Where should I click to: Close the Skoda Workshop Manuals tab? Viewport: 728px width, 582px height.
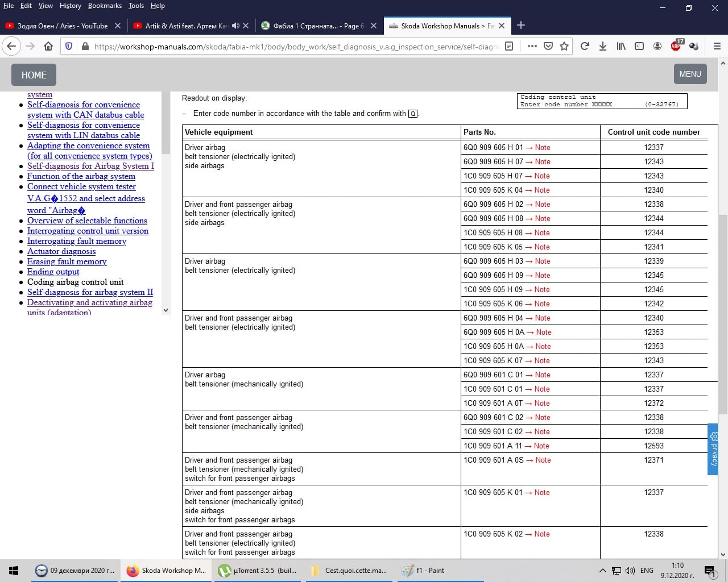tap(502, 26)
